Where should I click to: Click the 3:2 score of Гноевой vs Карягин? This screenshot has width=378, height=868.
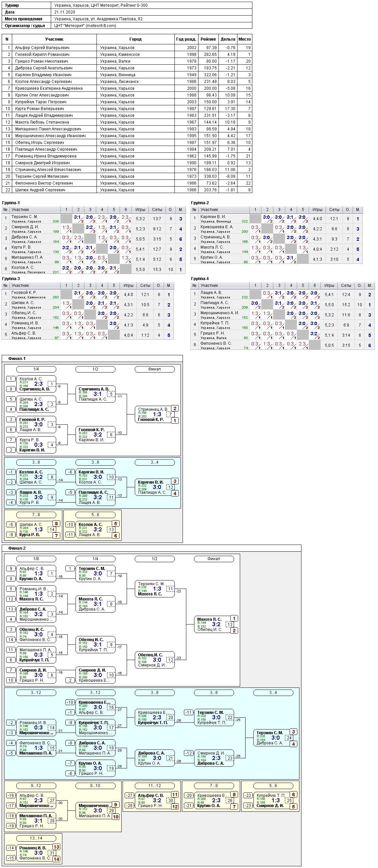coord(98,435)
